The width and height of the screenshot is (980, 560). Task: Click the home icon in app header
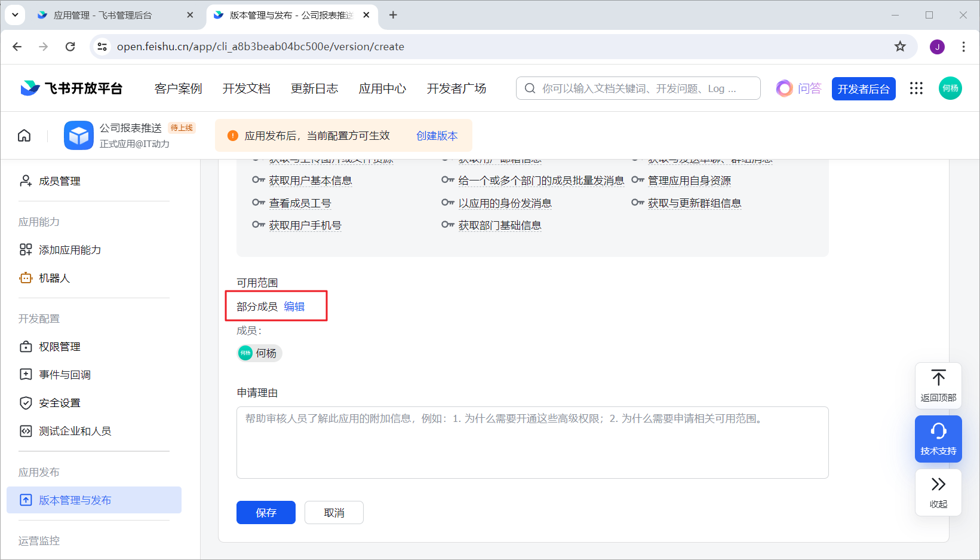24,136
